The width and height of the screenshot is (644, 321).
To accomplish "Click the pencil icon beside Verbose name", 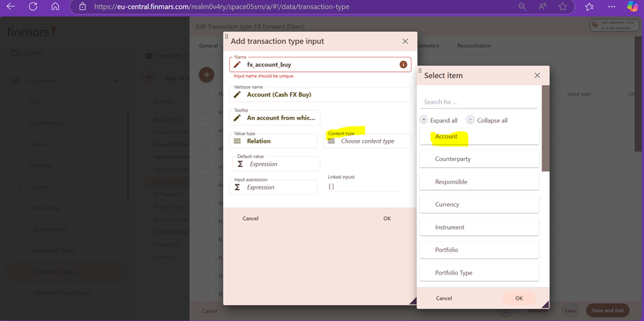I will pos(237,94).
